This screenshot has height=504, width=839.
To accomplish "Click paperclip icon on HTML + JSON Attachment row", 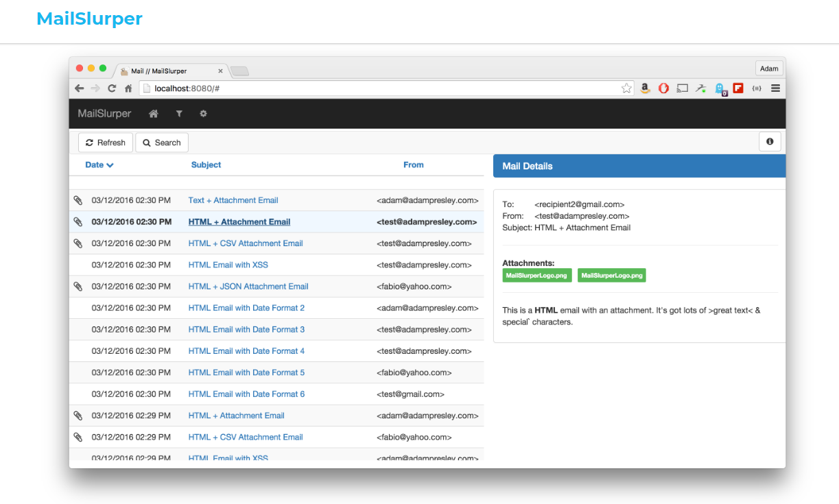I will point(78,287).
